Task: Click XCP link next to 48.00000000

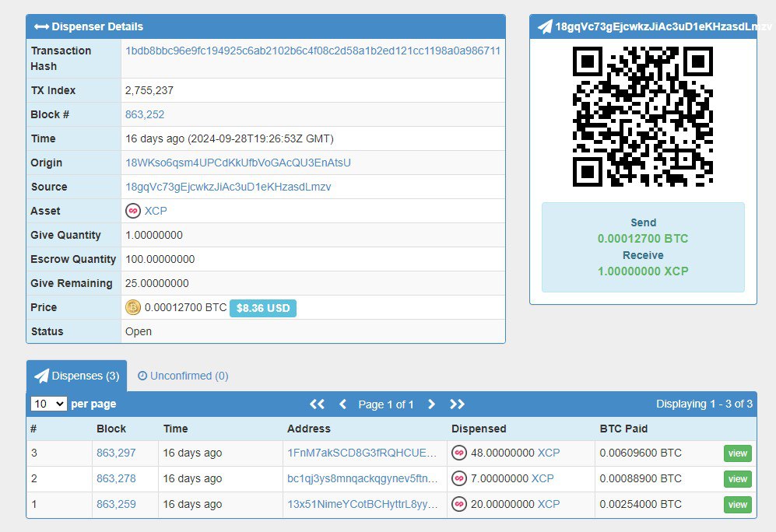Action: [x=549, y=453]
